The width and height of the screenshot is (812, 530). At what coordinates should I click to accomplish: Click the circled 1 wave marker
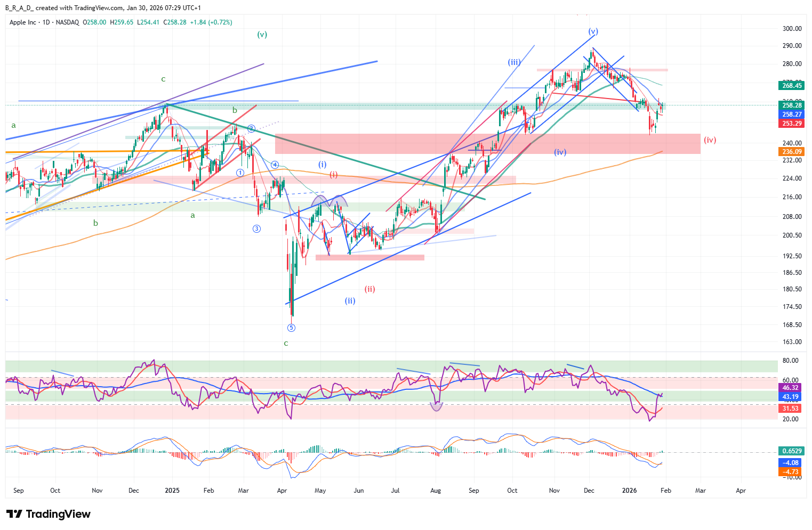tap(240, 173)
